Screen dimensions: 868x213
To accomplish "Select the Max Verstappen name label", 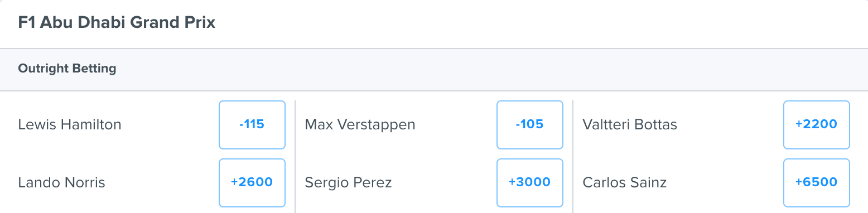I will (x=360, y=124).
